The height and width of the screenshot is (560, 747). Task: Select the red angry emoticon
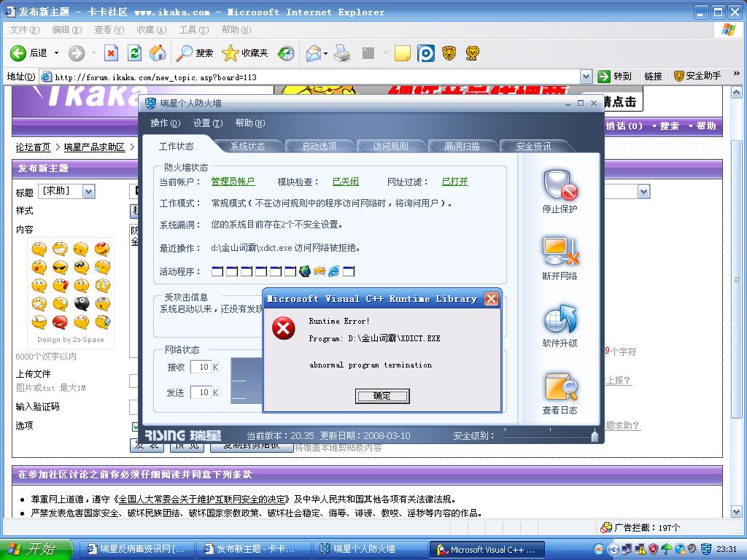[60, 322]
